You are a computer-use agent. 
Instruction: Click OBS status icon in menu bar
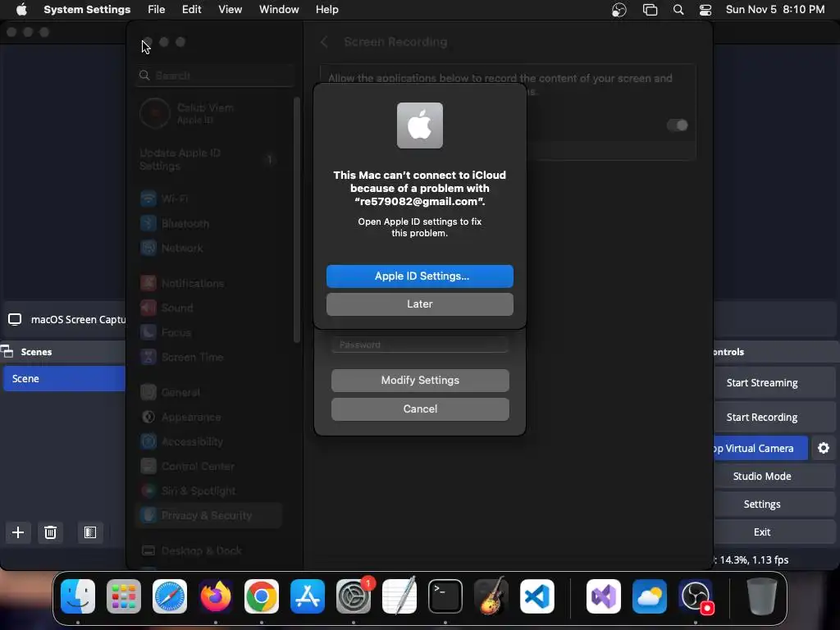pyautogui.click(x=619, y=10)
